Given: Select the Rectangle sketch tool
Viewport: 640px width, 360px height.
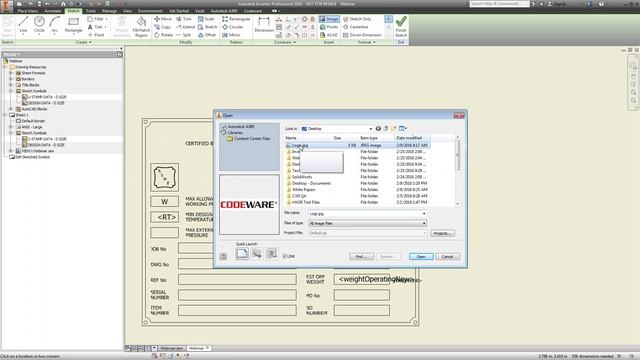Looking at the screenshot, I should click(x=73, y=25).
